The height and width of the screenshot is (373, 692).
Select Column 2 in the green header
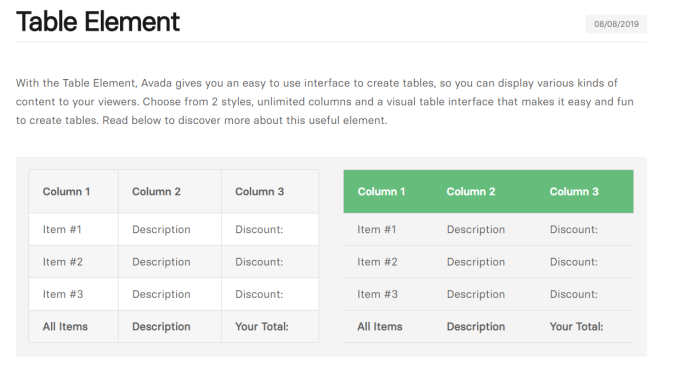tap(471, 192)
